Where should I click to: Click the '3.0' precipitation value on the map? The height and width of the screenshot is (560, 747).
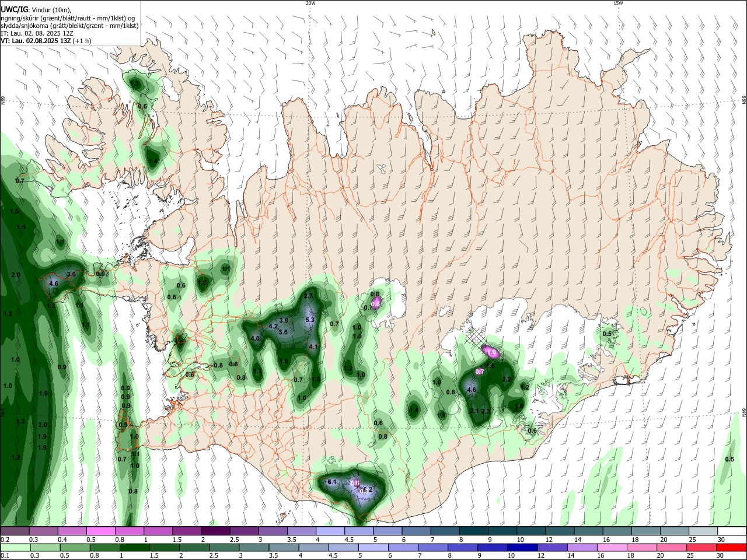(72, 274)
